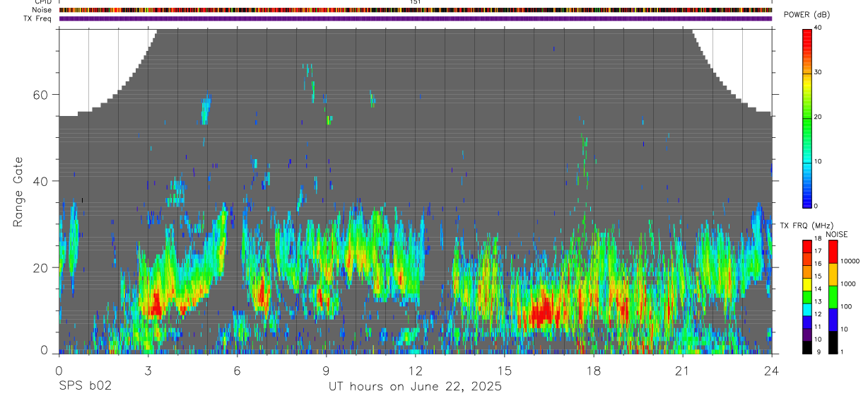Click the UT hours on June 22, 2025 title
The image size is (868, 401).
(415, 387)
